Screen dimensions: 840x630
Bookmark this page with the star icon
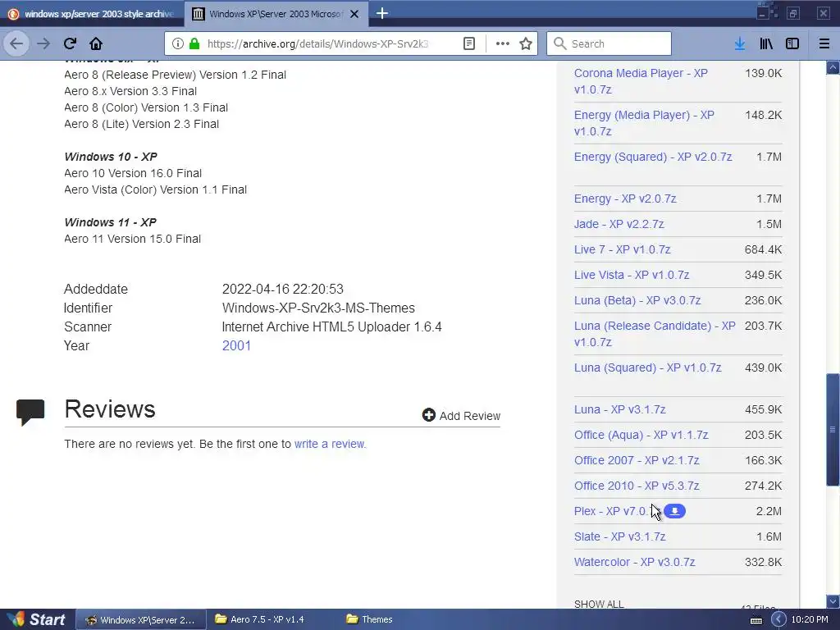click(x=526, y=43)
